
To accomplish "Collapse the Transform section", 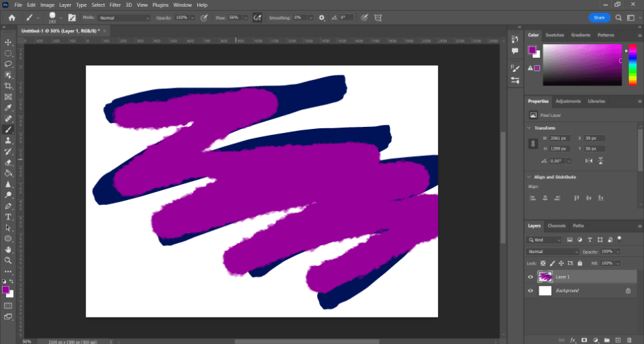I will coord(529,128).
